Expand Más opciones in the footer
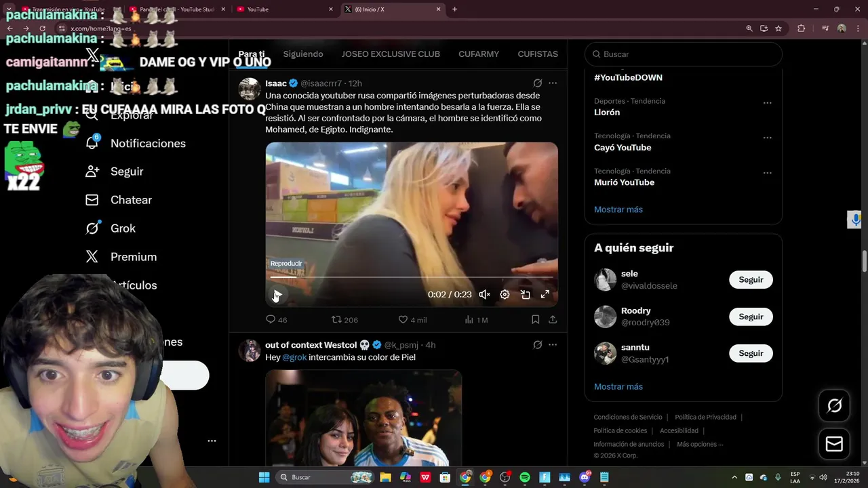Image resolution: width=868 pixels, height=488 pixels. pyautogui.click(x=700, y=444)
